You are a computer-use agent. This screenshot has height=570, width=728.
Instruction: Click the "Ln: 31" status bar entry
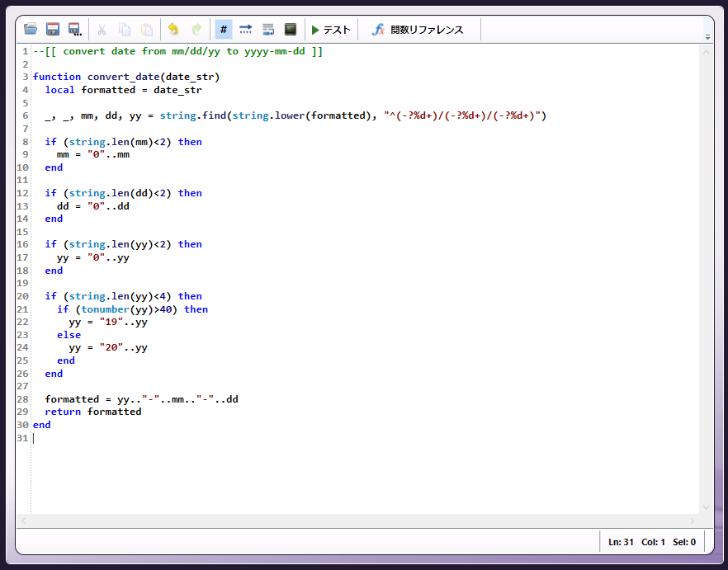coord(621,542)
